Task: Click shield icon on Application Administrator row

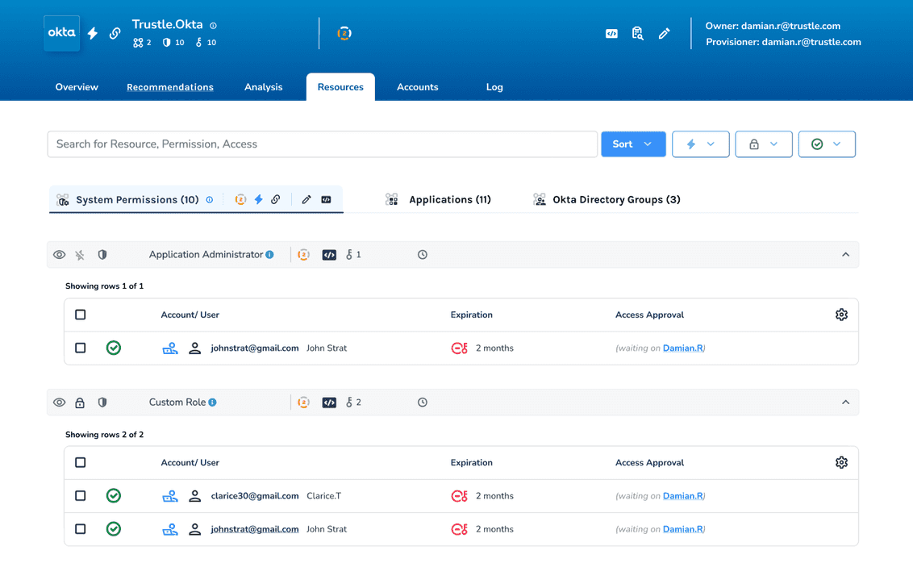Action: (x=102, y=254)
